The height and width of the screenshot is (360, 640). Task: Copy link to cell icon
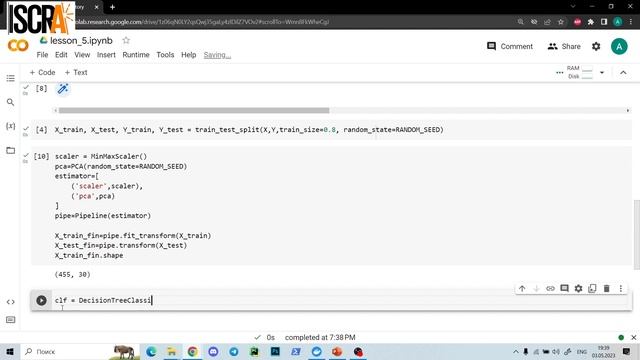(550, 289)
